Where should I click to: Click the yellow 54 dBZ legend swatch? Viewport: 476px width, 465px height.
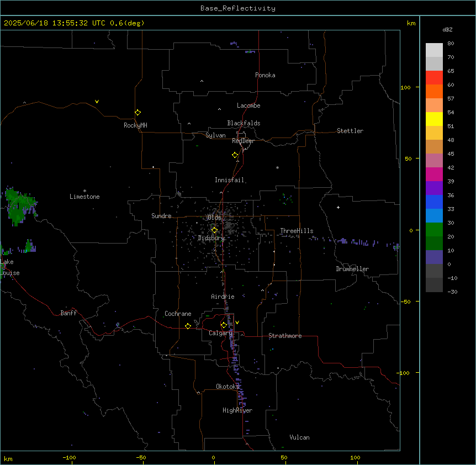tap(434, 119)
